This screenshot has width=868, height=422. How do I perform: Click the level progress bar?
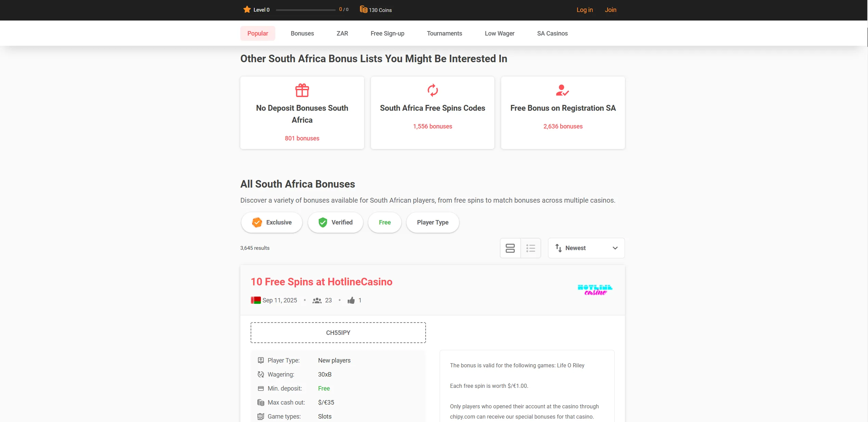(305, 10)
